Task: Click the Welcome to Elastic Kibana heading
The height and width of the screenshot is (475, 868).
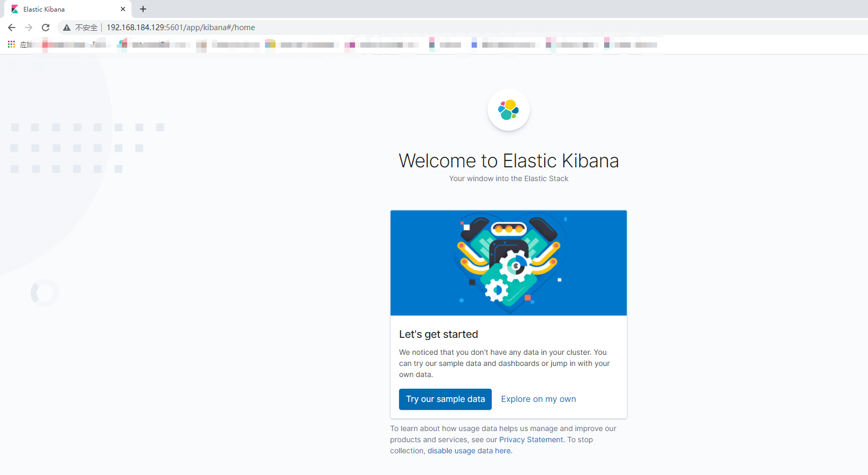Action: [x=509, y=160]
